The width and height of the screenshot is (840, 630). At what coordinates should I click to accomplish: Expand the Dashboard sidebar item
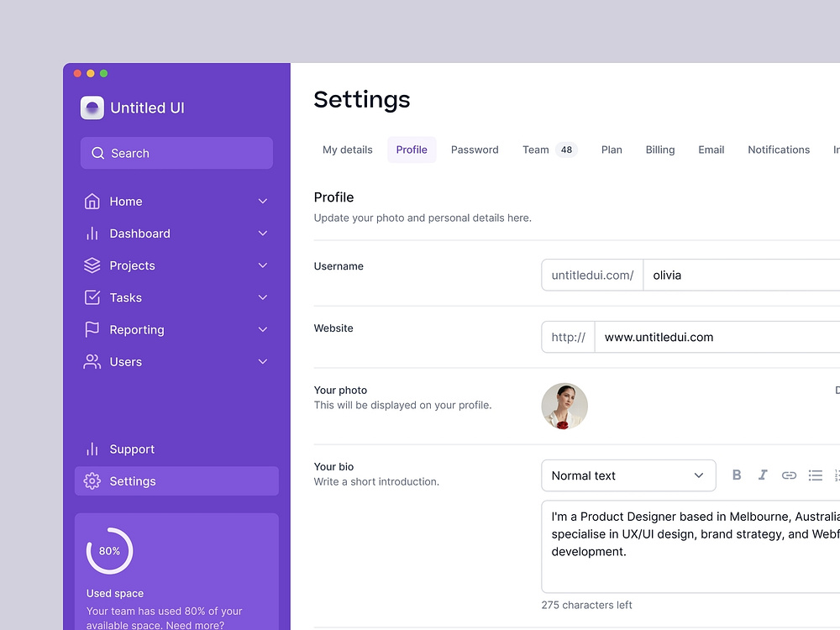(x=262, y=234)
